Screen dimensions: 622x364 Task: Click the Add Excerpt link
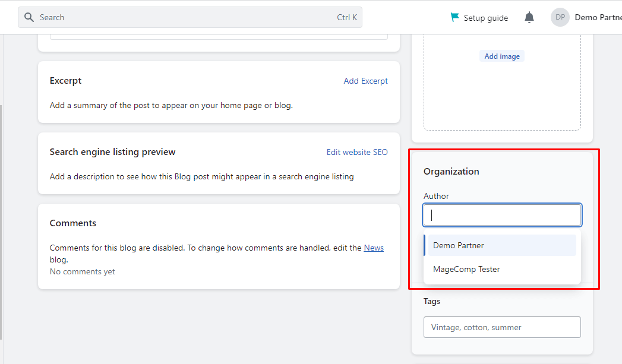coord(365,81)
